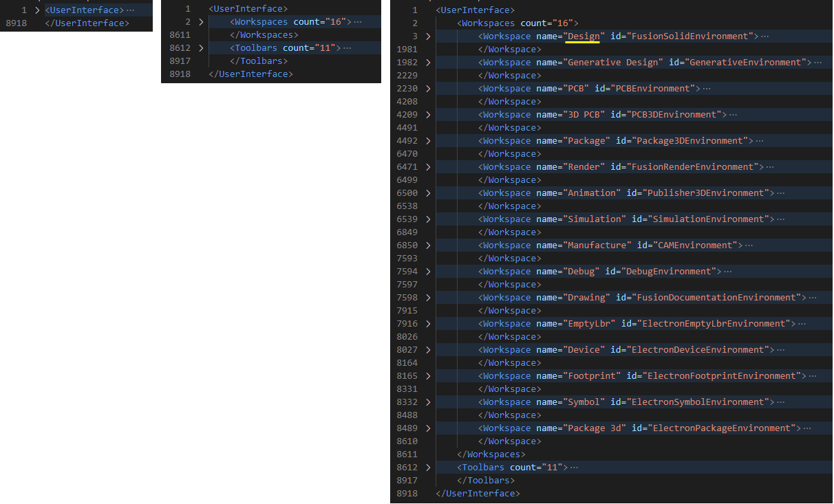Click line number 8164 in the gutter
Screen dimensions: 834x504
[x=407, y=363]
